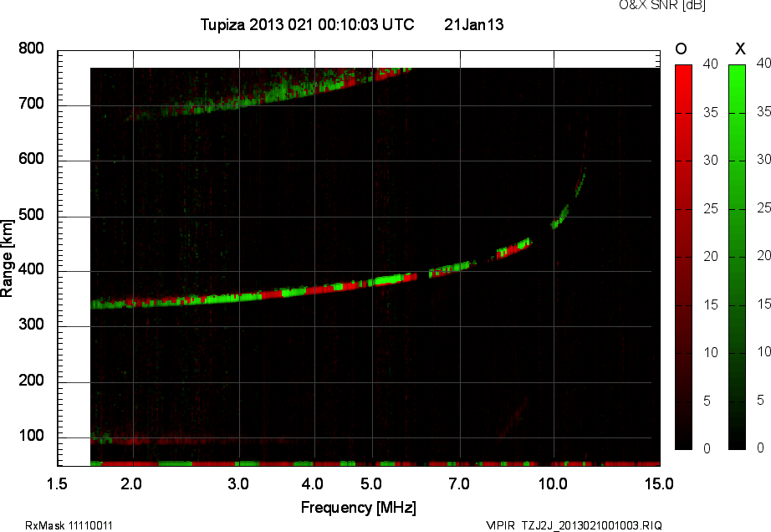Click the green X-mode cusp near 10 MHz
The width and height of the screenshot is (771, 532).
[x=560, y=217]
